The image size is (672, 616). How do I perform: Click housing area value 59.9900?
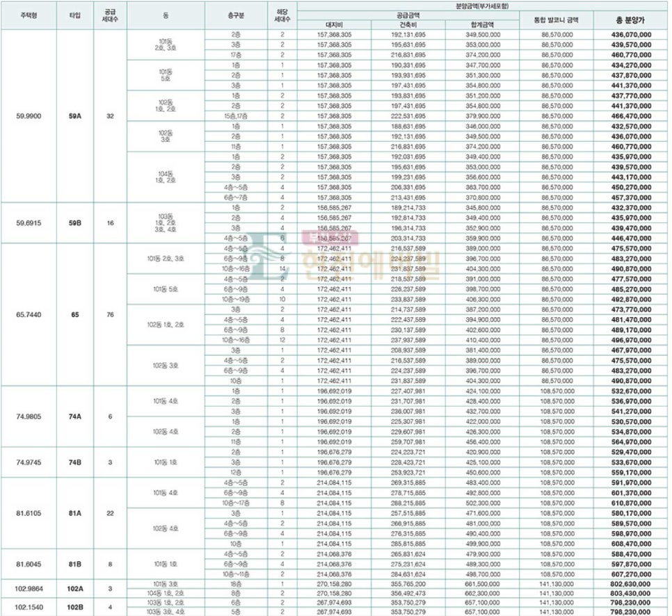(29, 116)
